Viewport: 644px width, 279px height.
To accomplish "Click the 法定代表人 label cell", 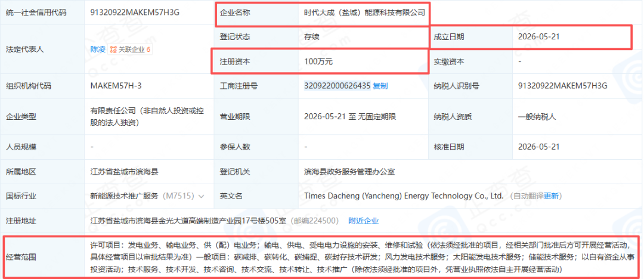I will (42, 49).
